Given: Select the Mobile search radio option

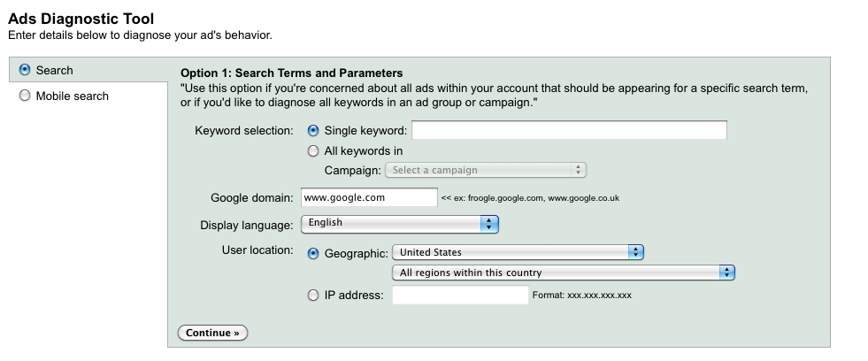Looking at the screenshot, I should click(25, 96).
